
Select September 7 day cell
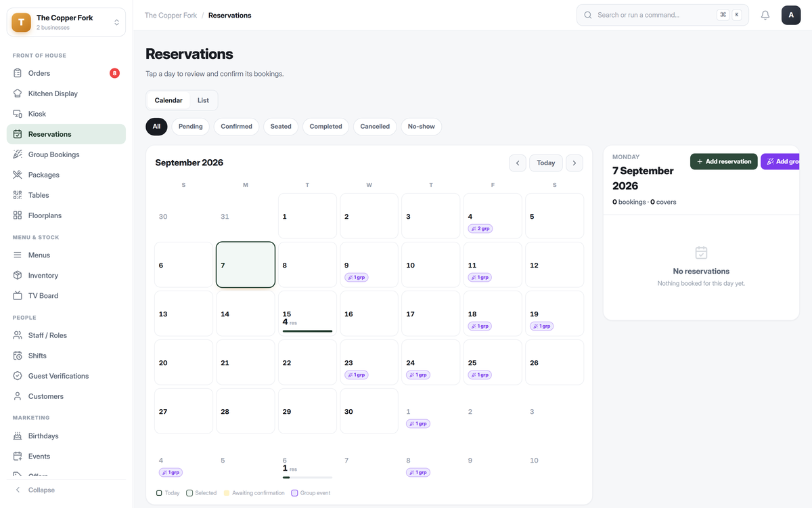(246, 265)
